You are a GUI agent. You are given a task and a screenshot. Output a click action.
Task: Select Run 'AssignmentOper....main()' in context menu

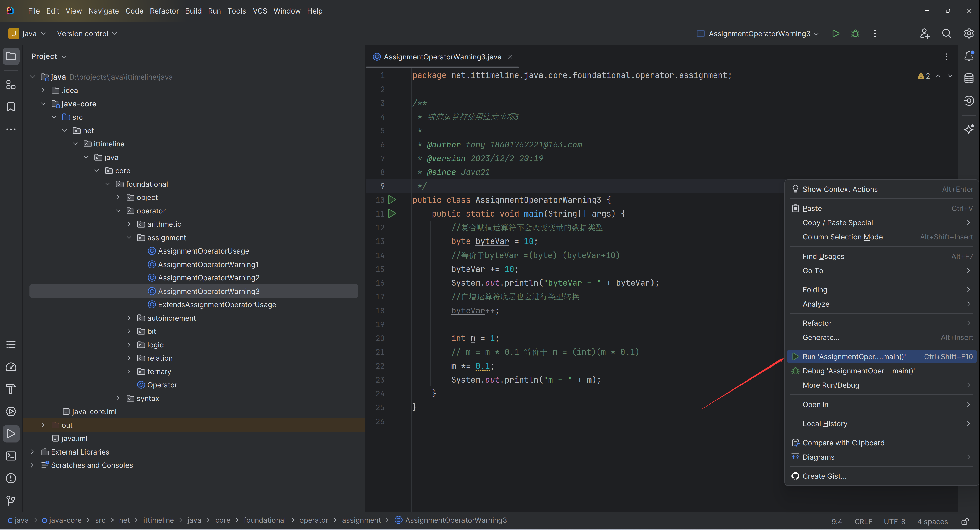882,357
